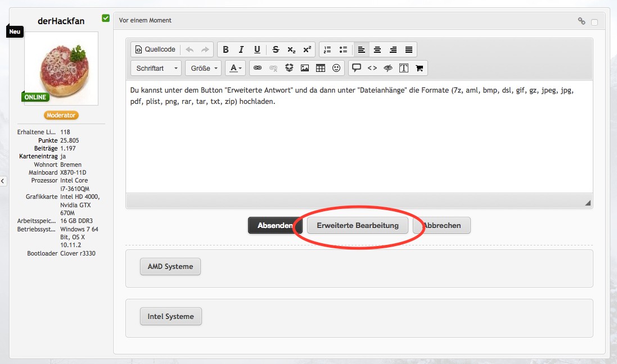Click 'Beiträge' value 1.197
617x364 pixels.
point(68,148)
